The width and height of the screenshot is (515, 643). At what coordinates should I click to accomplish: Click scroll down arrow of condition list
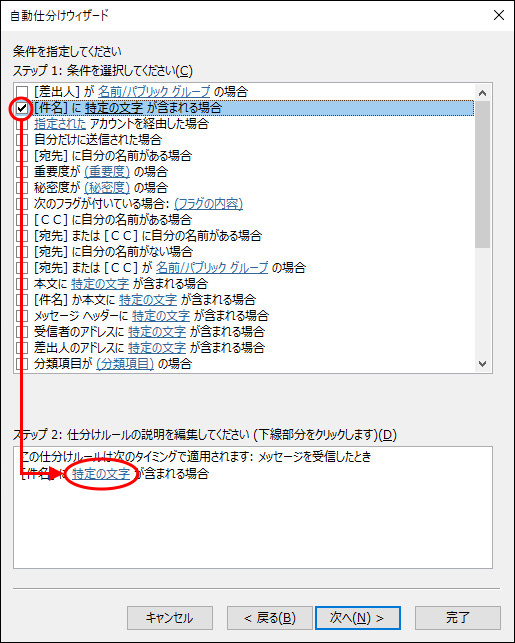pyautogui.click(x=483, y=364)
